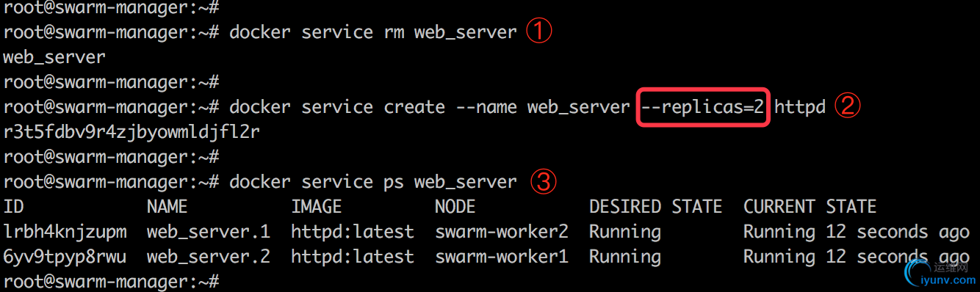Select the service ID r3t5fdbv9r4zjbyowmldjfl2r
980x292 pixels.
coord(131,133)
